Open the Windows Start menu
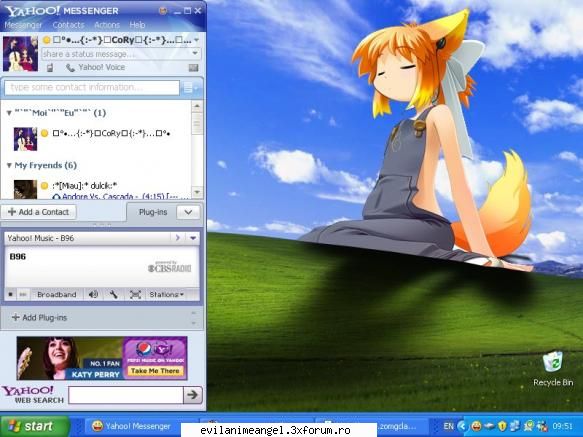Image resolution: width=583 pixels, height=437 pixels. point(35,426)
